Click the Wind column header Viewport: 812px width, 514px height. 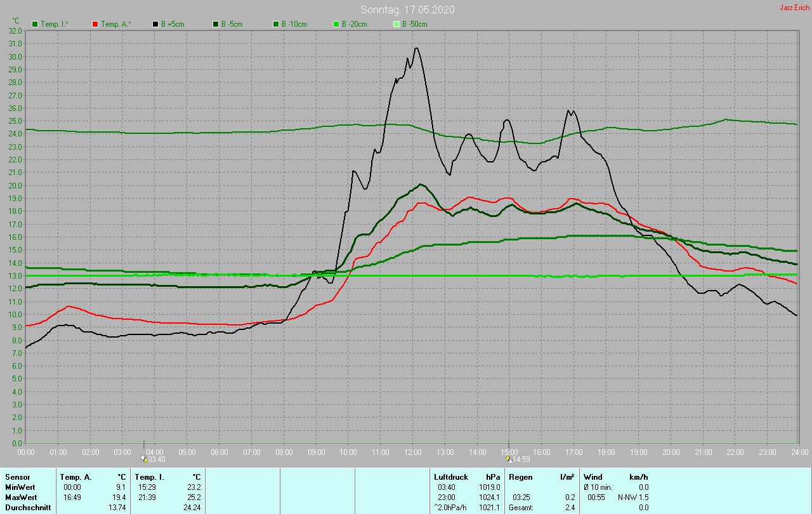click(x=593, y=477)
